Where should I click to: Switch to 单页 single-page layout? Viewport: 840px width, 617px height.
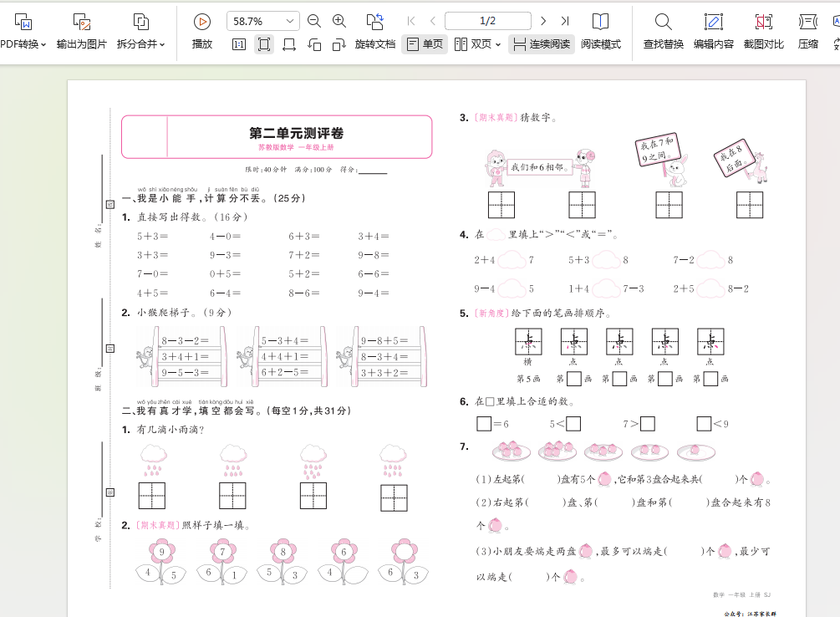(x=425, y=44)
